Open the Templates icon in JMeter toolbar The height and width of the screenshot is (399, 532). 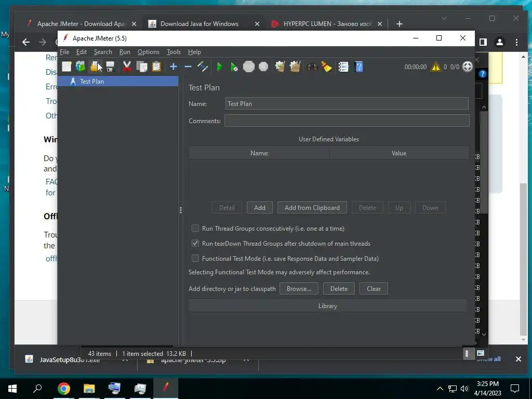click(x=81, y=66)
